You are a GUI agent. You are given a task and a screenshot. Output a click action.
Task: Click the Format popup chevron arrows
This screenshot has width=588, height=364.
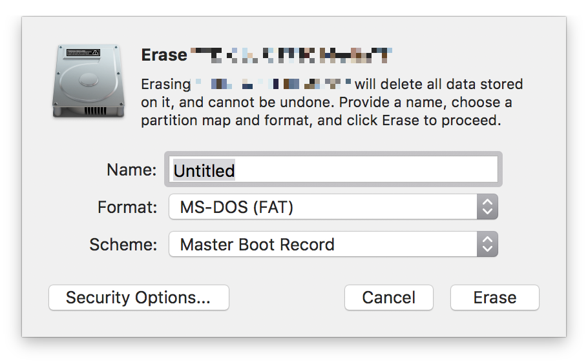point(487,207)
